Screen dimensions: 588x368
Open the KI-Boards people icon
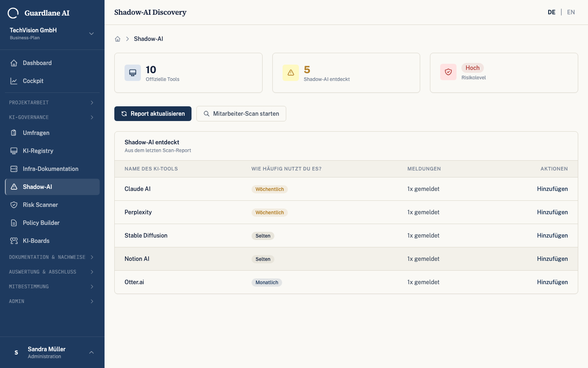(x=14, y=241)
